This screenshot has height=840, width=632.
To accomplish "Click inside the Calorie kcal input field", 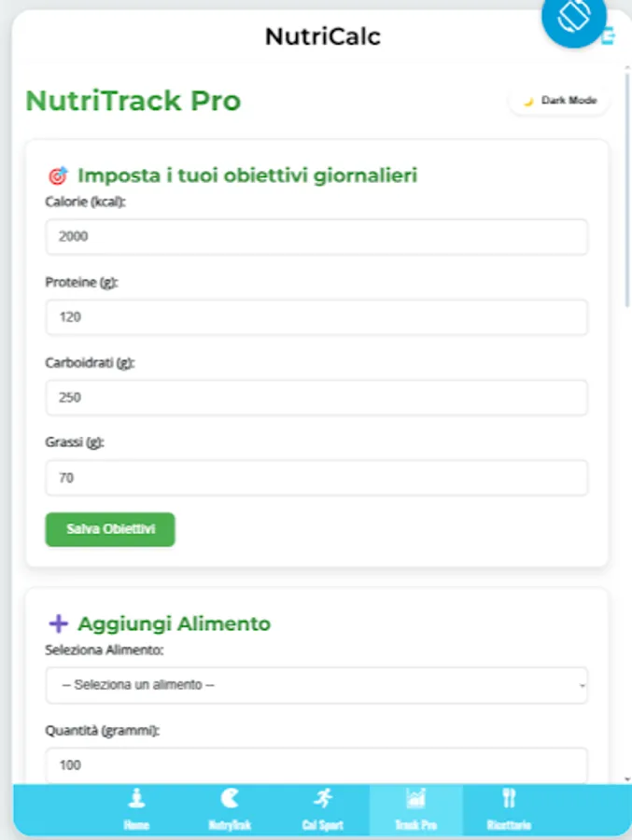I will [316, 237].
